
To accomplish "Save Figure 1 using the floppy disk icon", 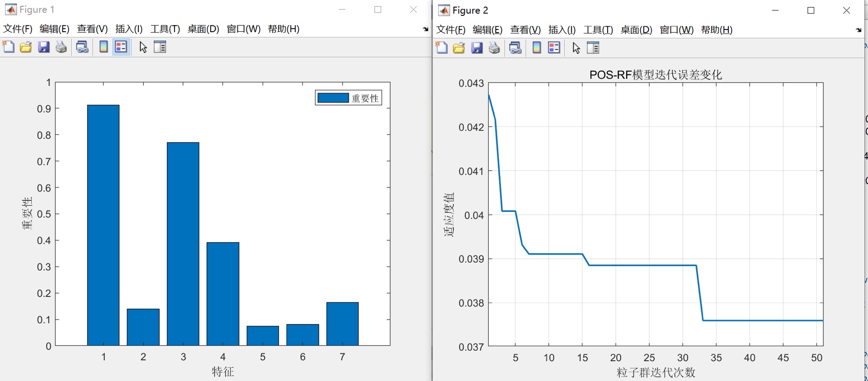I will (43, 47).
